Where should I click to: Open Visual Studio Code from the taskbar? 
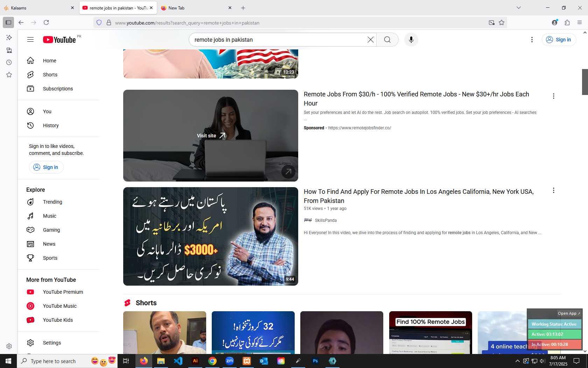coord(178,361)
